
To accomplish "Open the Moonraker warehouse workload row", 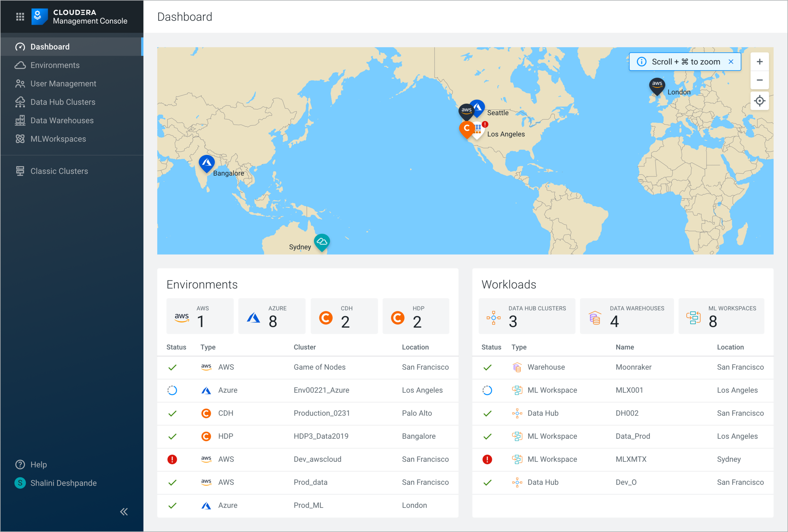I will [x=633, y=367].
